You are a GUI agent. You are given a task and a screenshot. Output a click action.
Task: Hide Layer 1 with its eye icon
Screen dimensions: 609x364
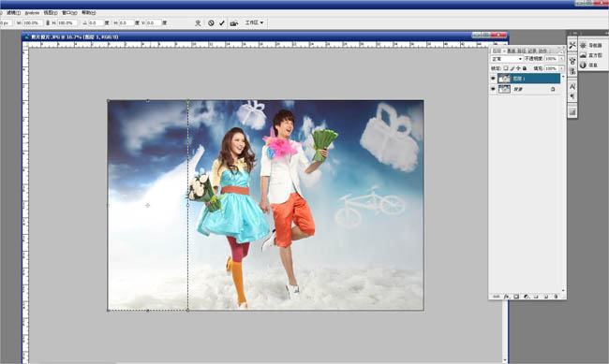493,78
